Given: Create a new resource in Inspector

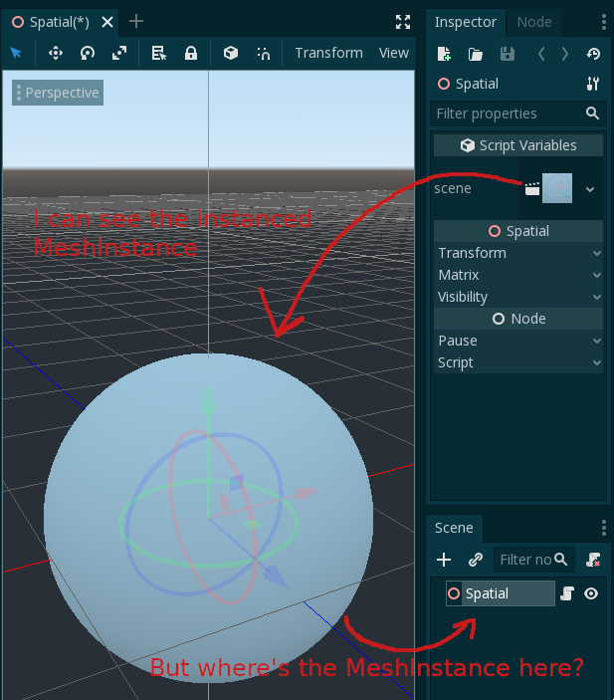Looking at the screenshot, I should (444, 54).
